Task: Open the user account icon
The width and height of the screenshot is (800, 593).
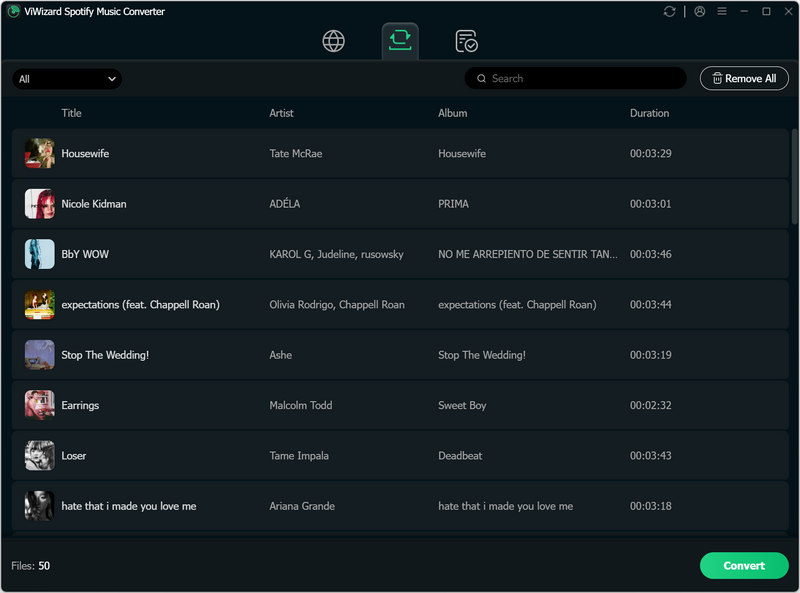Action: click(699, 11)
